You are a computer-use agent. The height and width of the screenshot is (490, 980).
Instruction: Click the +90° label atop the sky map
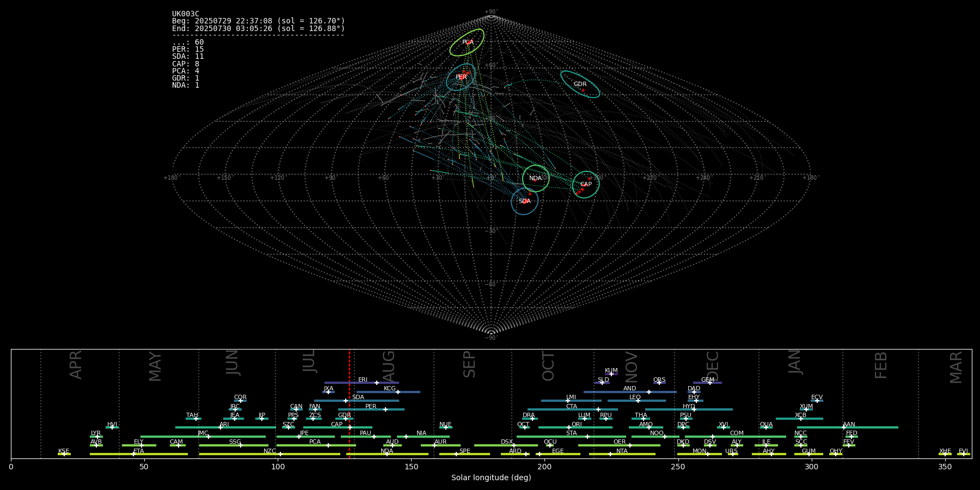click(491, 11)
